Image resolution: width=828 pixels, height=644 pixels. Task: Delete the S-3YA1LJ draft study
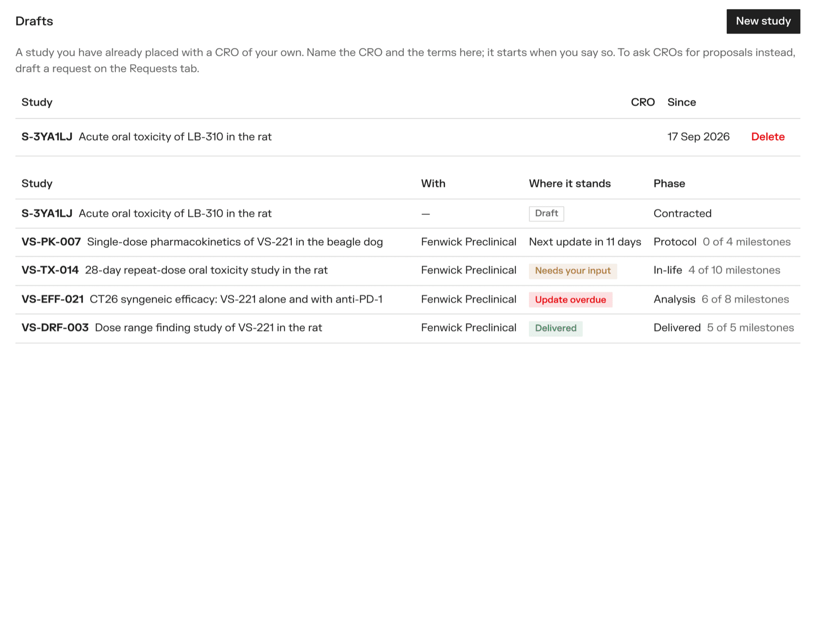767,137
